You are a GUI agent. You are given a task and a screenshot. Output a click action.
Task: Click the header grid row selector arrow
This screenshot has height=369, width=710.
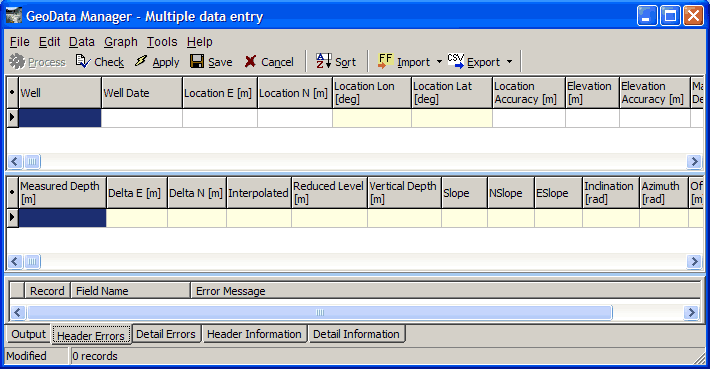tap(12, 118)
